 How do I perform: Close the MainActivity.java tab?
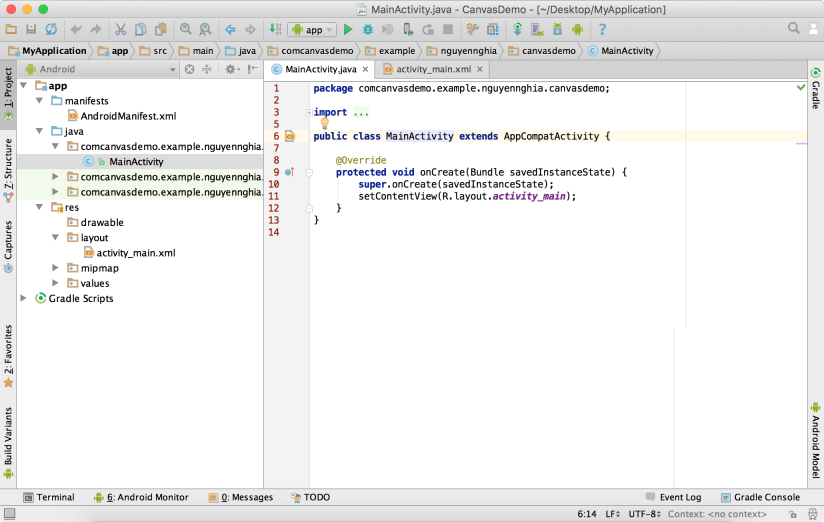[x=365, y=69]
